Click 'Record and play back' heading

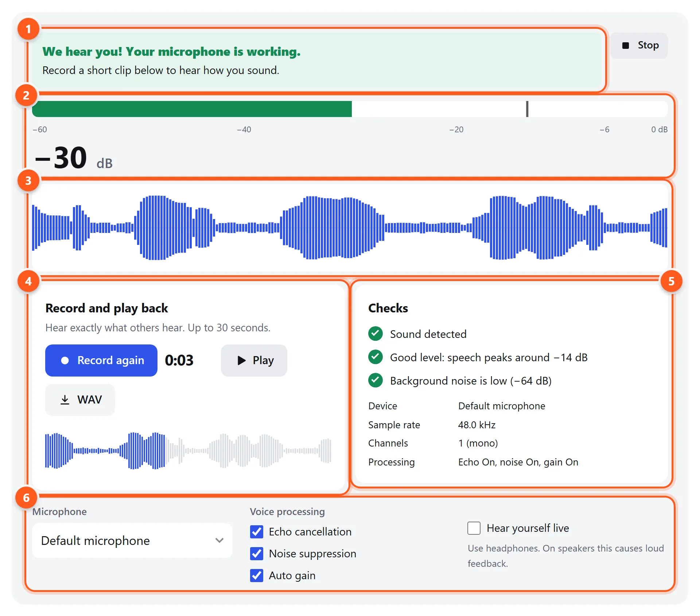106,308
